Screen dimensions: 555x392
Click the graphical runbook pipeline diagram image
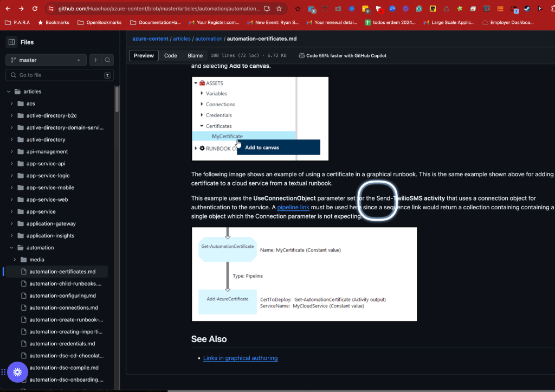click(305, 274)
